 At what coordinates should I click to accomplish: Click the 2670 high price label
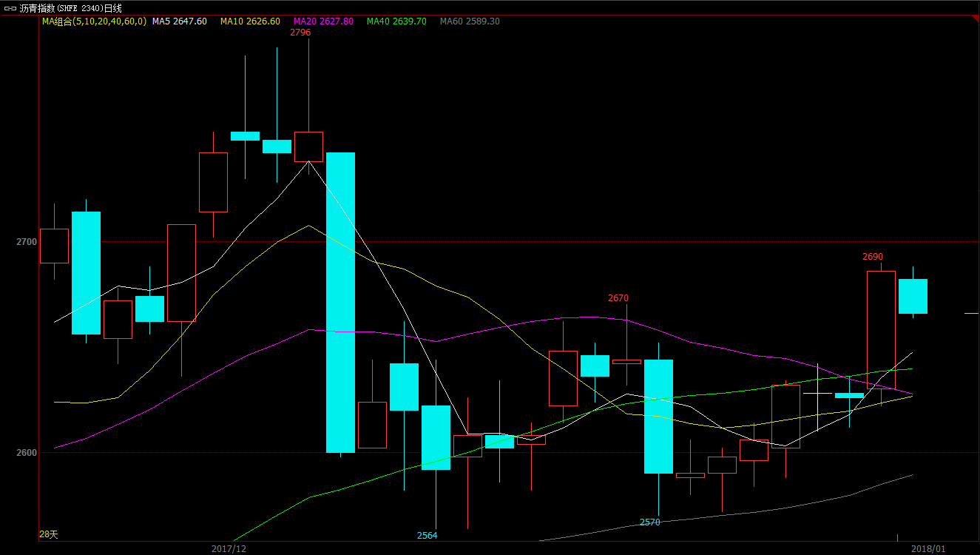coord(618,298)
